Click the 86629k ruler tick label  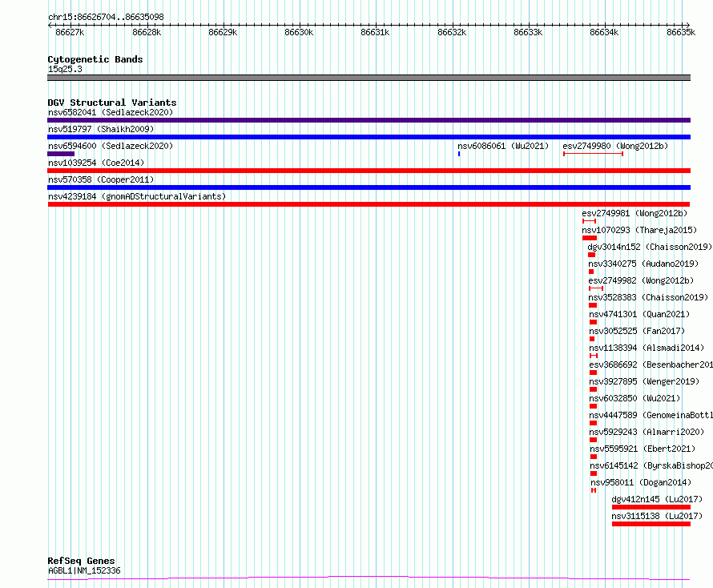[223, 32]
